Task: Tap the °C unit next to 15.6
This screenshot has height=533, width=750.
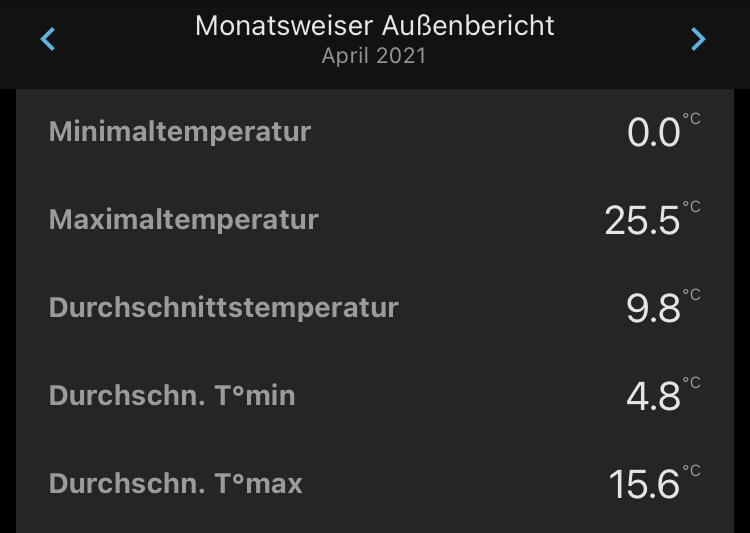Action: pyautogui.click(x=692, y=471)
